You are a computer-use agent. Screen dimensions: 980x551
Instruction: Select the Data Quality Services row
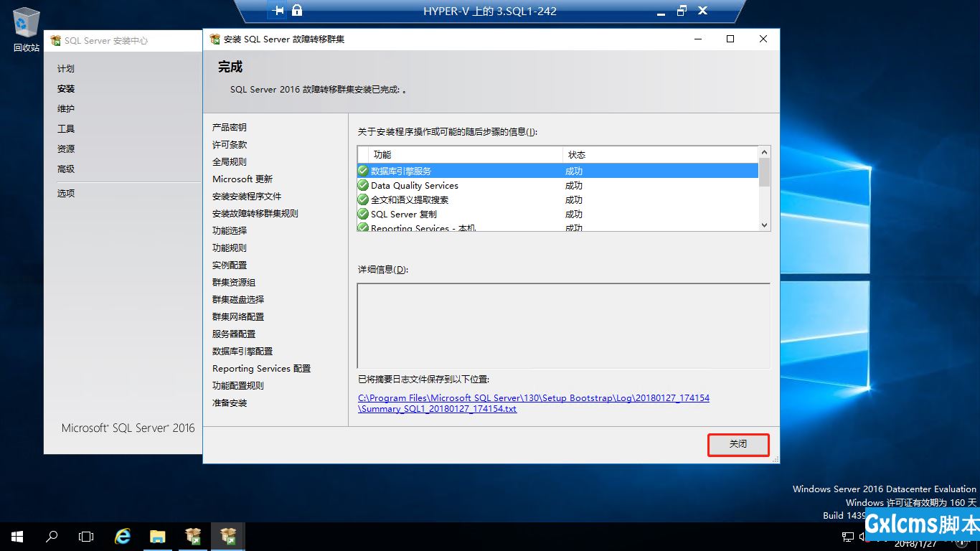point(557,185)
